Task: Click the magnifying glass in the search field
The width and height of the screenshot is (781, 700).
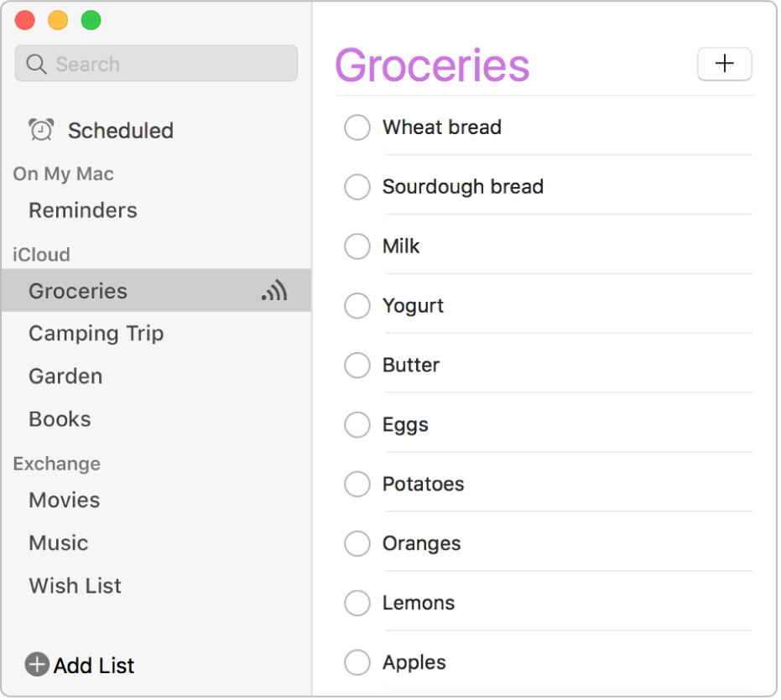Action: tap(35, 63)
